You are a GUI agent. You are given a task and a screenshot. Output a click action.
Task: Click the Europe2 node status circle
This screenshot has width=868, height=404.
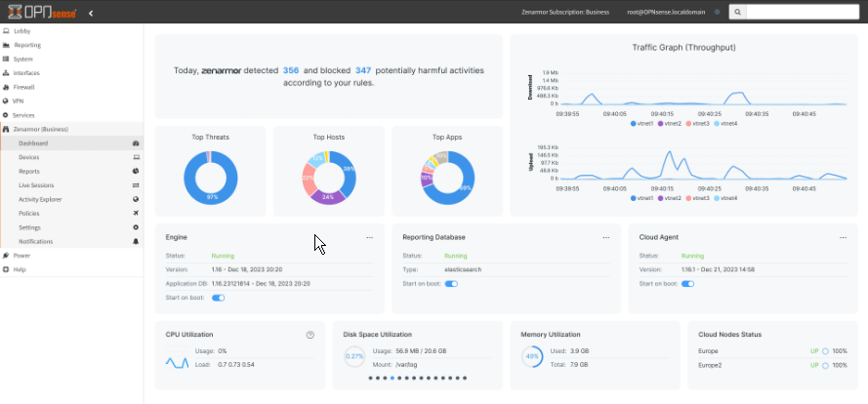point(825,365)
